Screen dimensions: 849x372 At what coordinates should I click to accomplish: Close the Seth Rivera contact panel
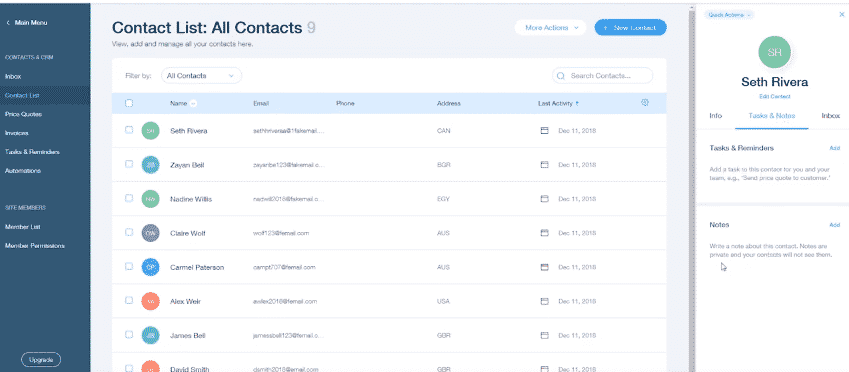[841, 15]
